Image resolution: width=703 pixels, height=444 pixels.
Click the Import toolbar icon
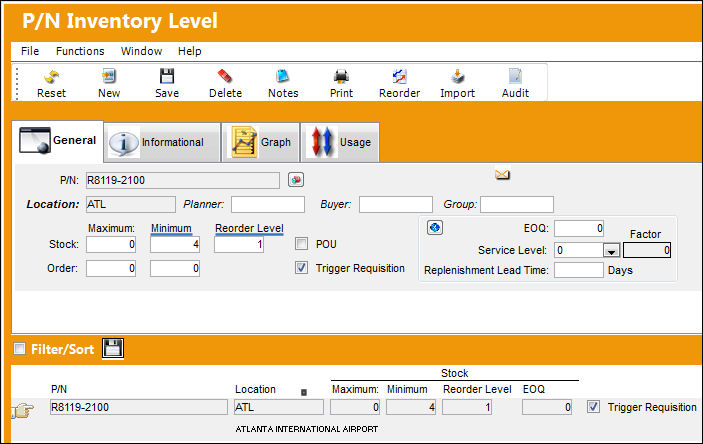click(457, 77)
